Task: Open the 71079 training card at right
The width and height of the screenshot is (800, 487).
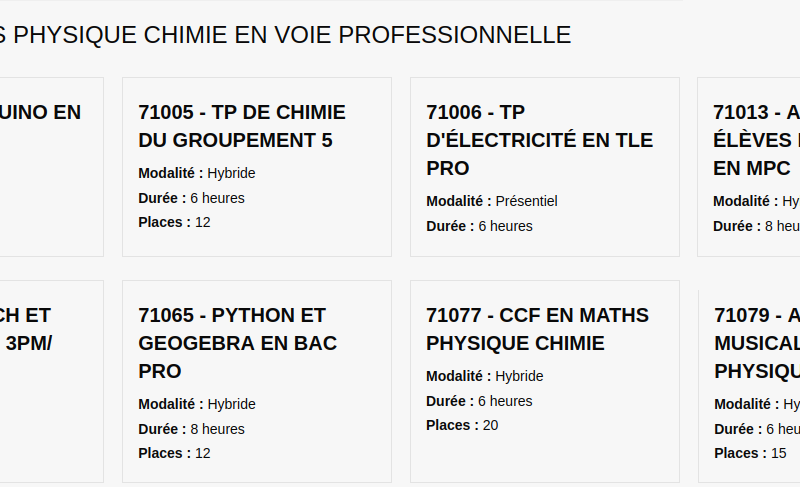Action: pos(749,381)
